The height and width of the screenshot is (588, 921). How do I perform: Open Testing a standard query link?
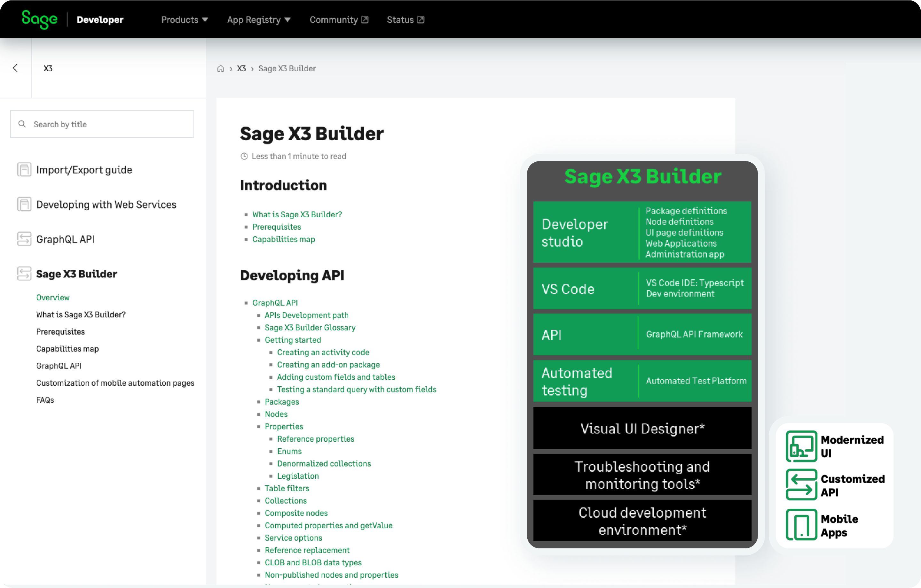tap(357, 389)
